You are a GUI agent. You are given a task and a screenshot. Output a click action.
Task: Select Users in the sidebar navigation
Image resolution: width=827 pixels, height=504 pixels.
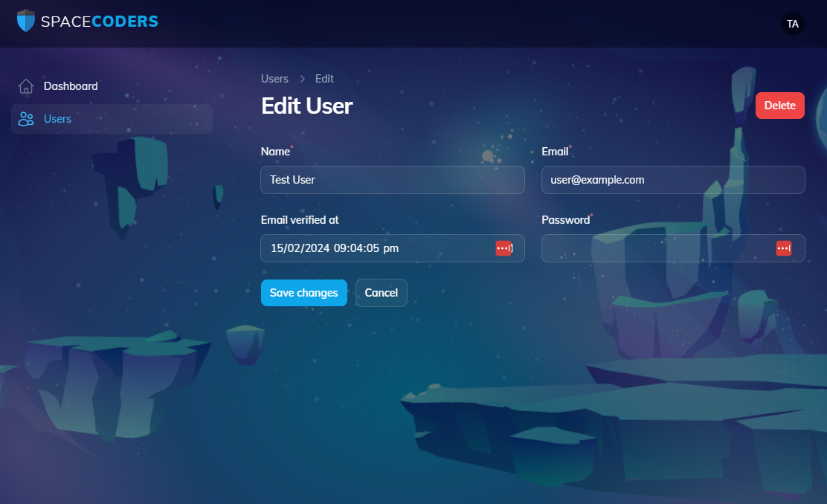(112, 119)
